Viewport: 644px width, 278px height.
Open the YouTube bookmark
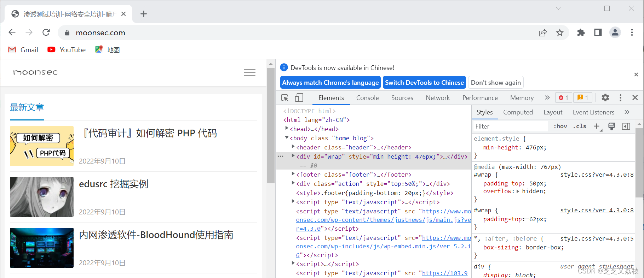(67, 50)
